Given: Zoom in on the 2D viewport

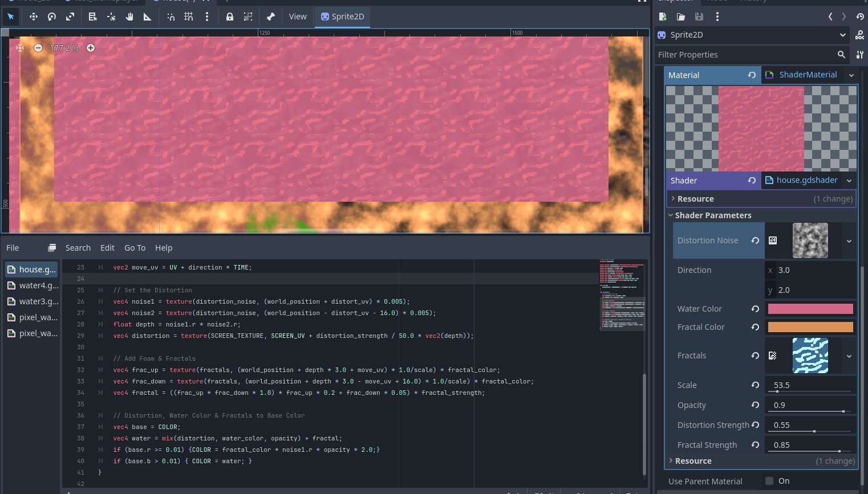Looking at the screenshot, I should 91,48.
